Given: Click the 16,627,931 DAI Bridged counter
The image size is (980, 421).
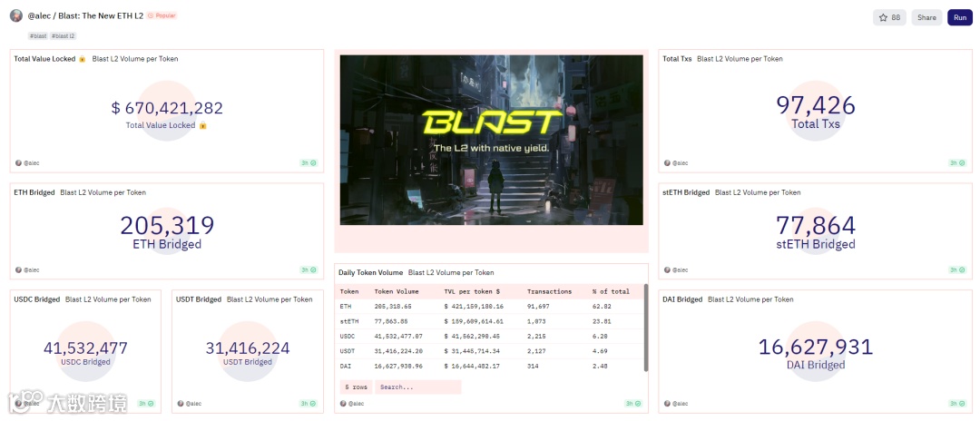Looking at the screenshot, I should tap(815, 347).
